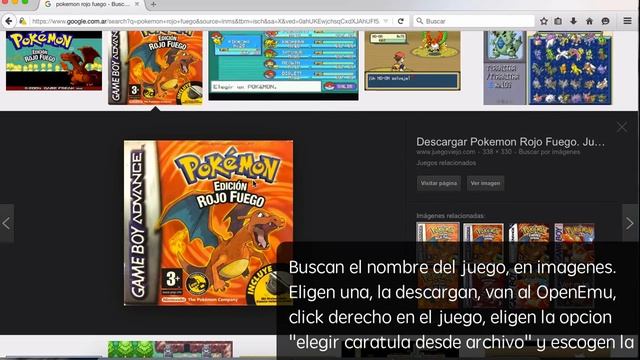Show the previous image with left arrow
Viewport: 640px width, 360px height.
(x=7, y=223)
